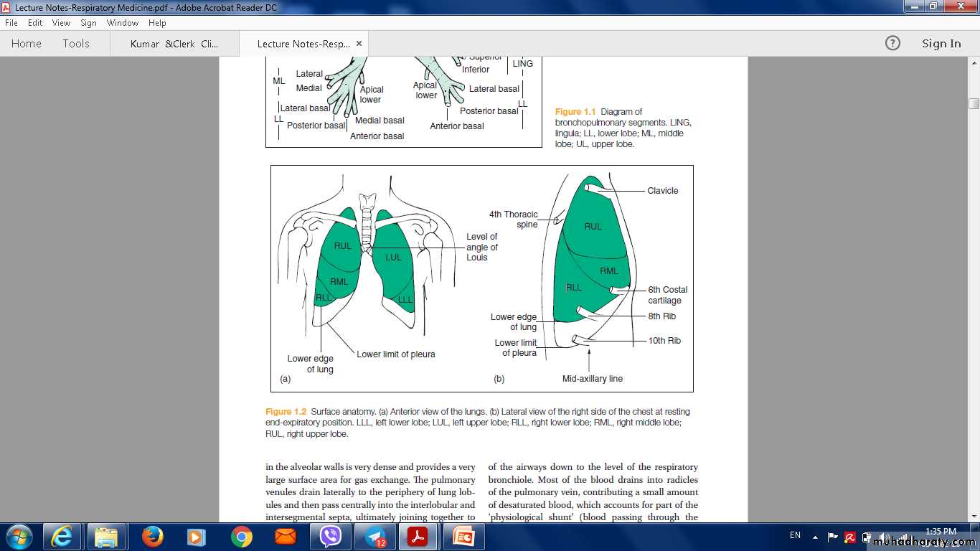Viewport: 980px width, 551px height.
Task: Click the Home button
Action: [x=27, y=44]
